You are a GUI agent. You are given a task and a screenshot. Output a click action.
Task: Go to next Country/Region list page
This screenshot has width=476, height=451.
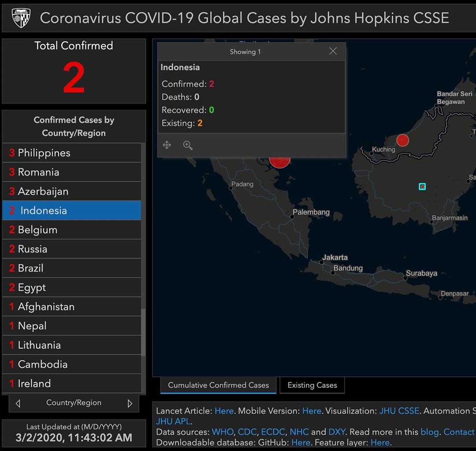tap(130, 403)
